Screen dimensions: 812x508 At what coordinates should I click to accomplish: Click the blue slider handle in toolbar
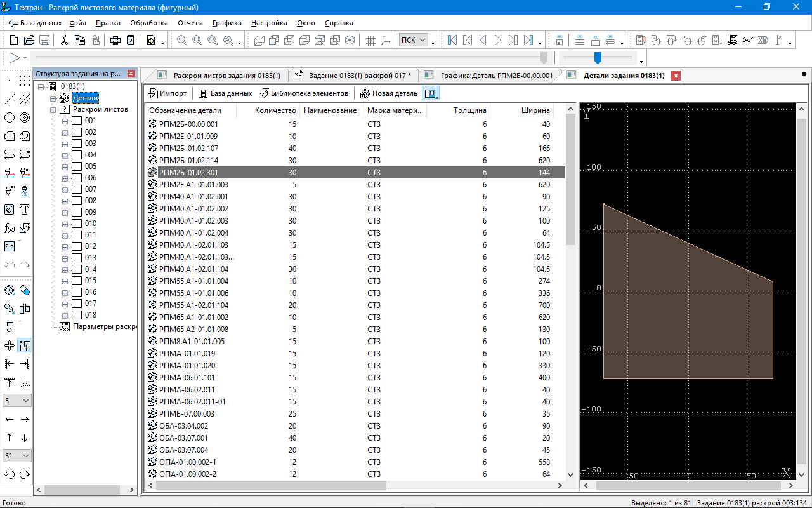(597, 58)
